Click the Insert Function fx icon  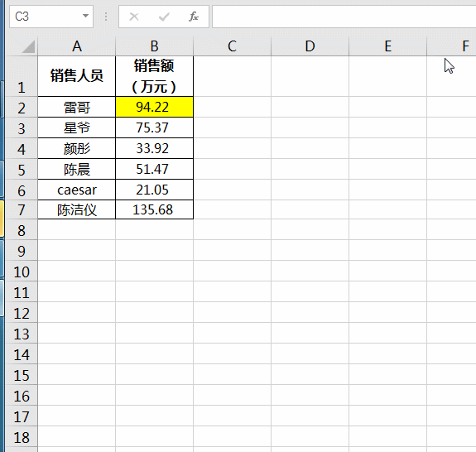pyautogui.click(x=194, y=17)
